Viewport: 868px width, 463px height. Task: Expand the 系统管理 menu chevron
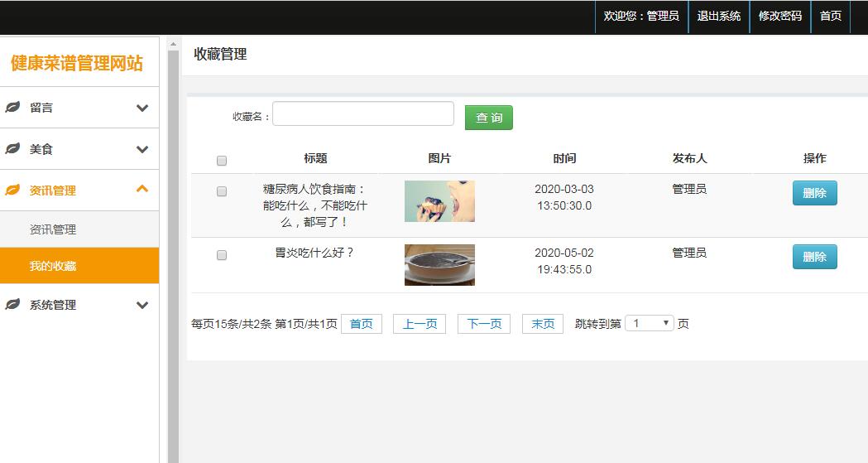pyautogui.click(x=142, y=305)
